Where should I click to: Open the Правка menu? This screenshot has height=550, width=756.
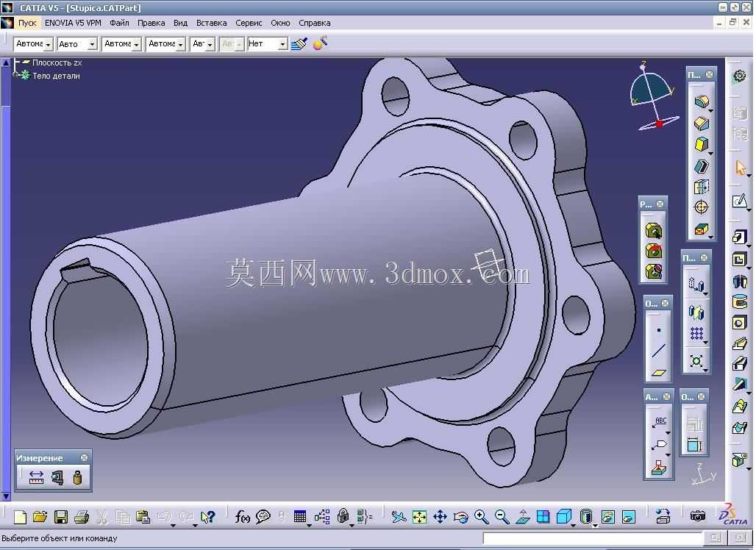coord(151,23)
